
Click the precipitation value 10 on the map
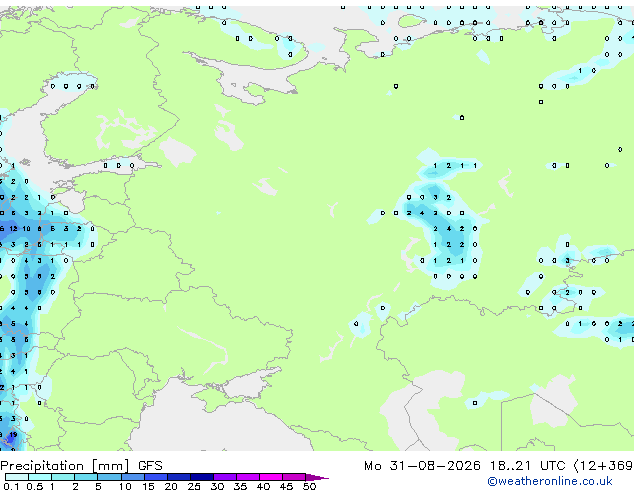(26, 229)
